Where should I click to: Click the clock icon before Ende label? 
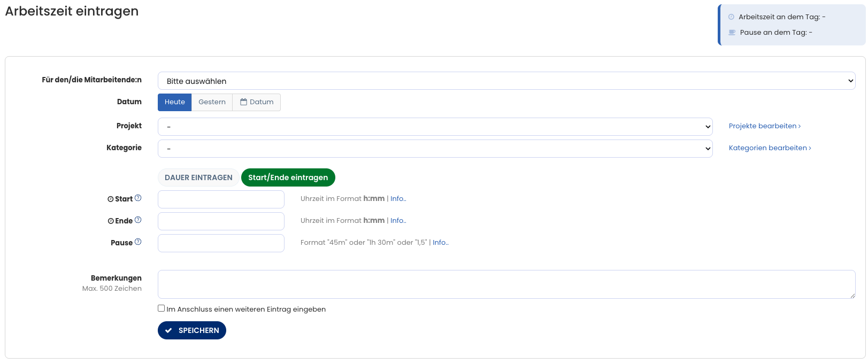pos(111,221)
